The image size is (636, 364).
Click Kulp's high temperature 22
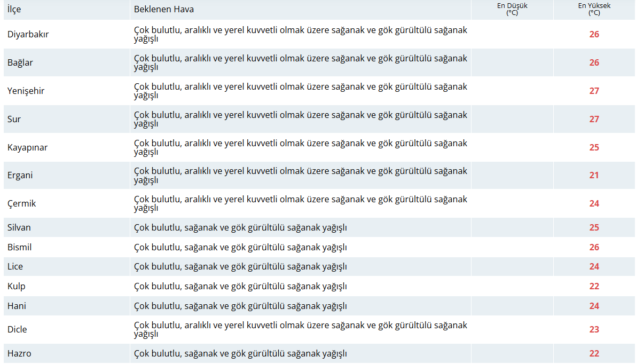(x=594, y=286)
